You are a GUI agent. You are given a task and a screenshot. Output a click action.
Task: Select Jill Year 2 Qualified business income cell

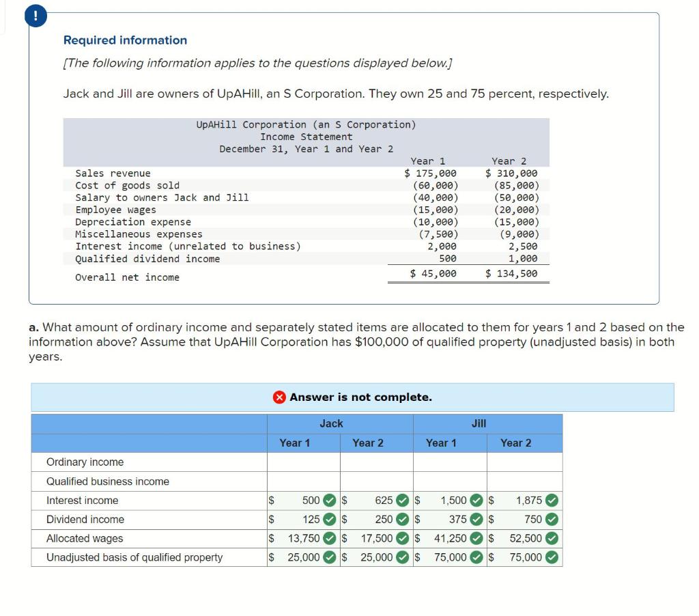(x=525, y=481)
